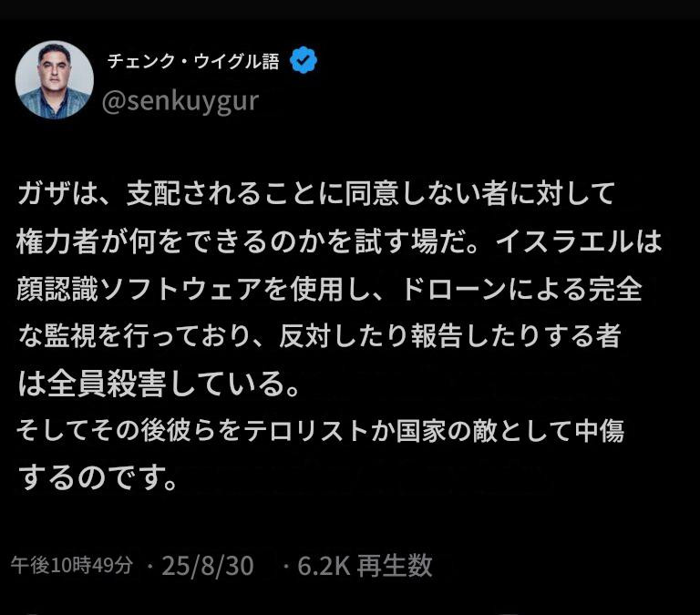This screenshot has height=615, width=700.
Task: Visit the @senkuygur handle link
Action: pos(180,101)
